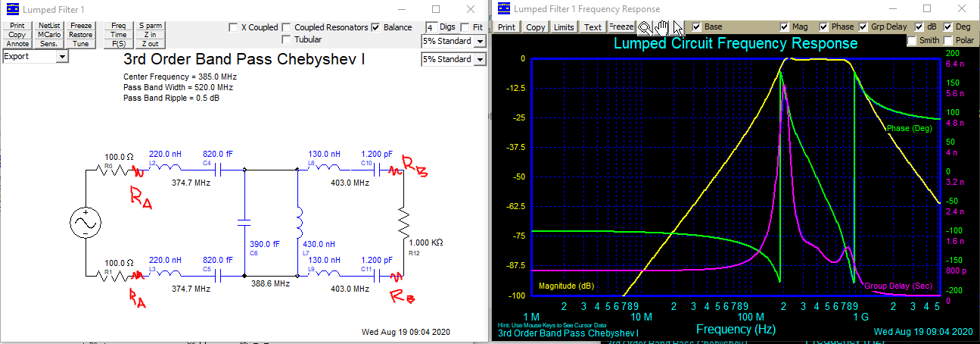Click the Magnitude (dB) trace label
Image resolution: width=980 pixels, height=344 pixels.
pyautogui.click(x=567, y=286)
